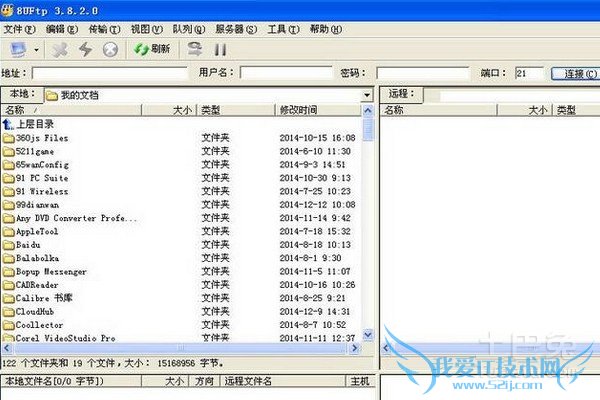The height and width of the screenshot is (400, 600).
Task: Select the 5211game folder icon
Action: (8, 152)
